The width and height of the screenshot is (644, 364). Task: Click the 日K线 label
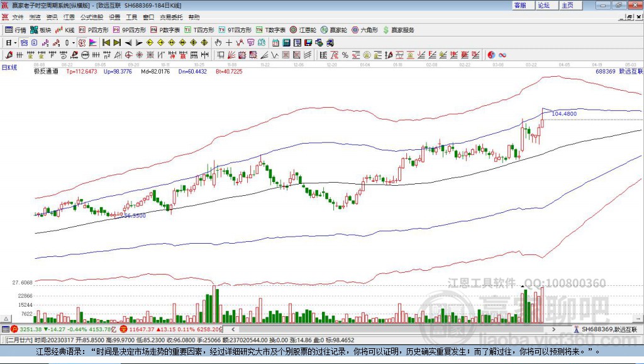9,67
